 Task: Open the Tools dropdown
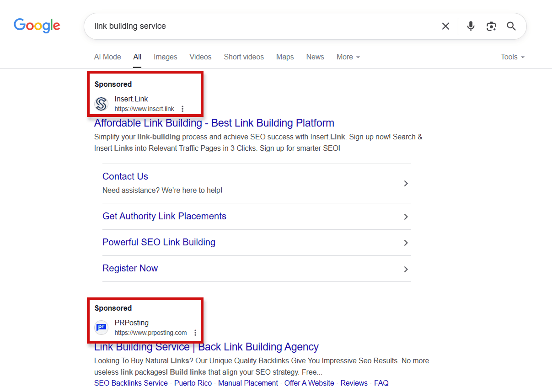point(512,57)
